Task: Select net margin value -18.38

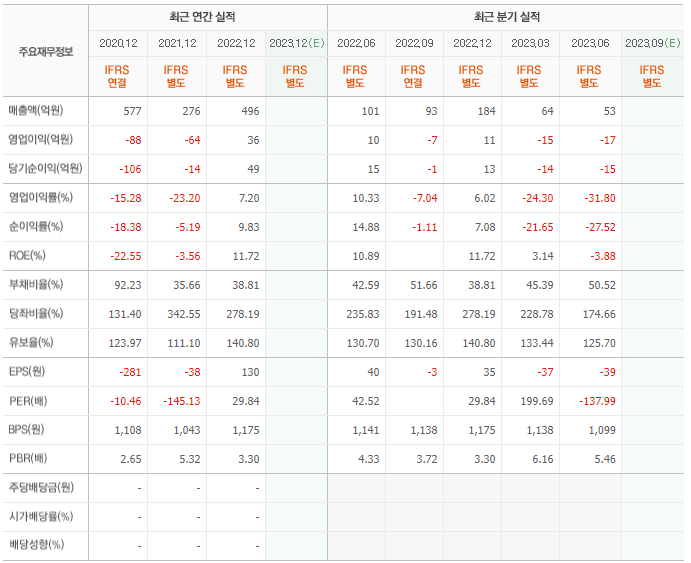Action: pyautogui.click(x=126, y=227)
